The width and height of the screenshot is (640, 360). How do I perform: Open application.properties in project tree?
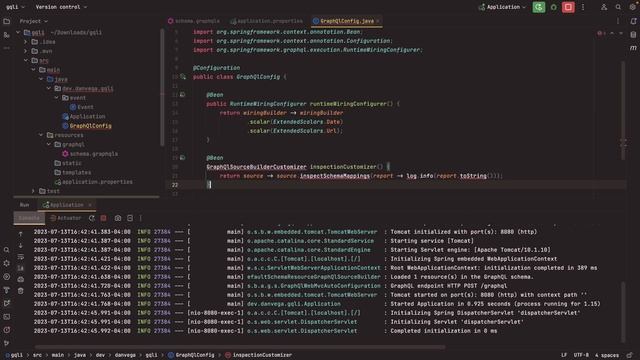(93, 182)
